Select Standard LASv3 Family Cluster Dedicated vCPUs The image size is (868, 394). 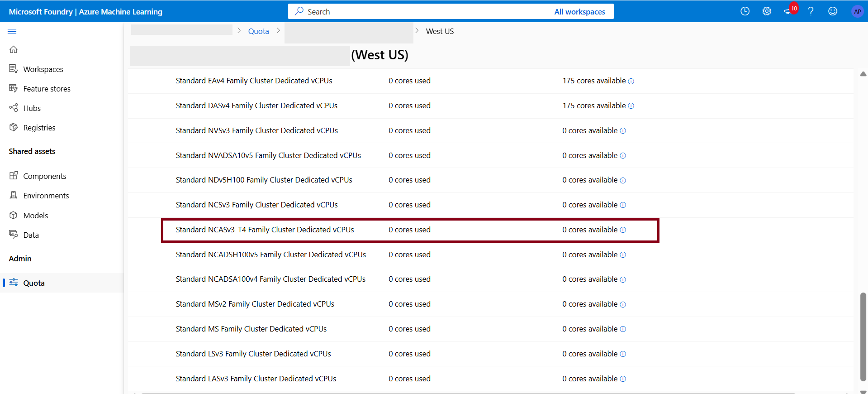click(256, 379)
